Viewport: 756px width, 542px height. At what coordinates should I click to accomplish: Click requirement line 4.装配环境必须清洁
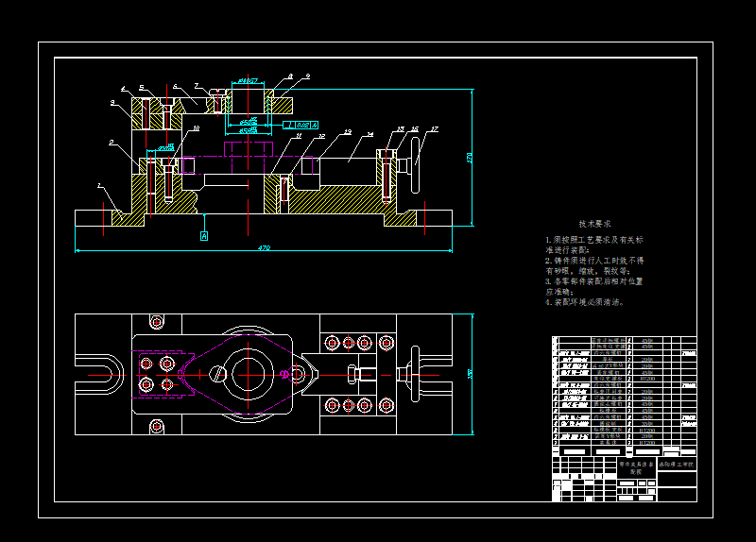point(585,302)
